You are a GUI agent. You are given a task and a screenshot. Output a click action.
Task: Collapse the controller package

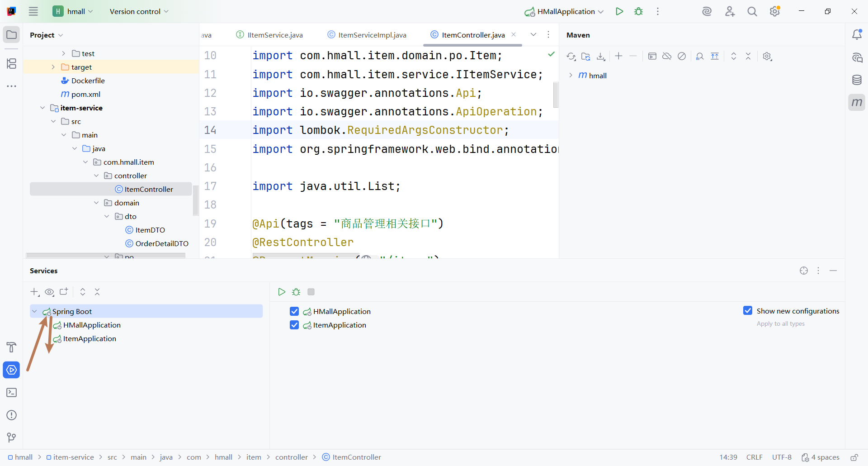pyautogui.click(x=96, y=176)
